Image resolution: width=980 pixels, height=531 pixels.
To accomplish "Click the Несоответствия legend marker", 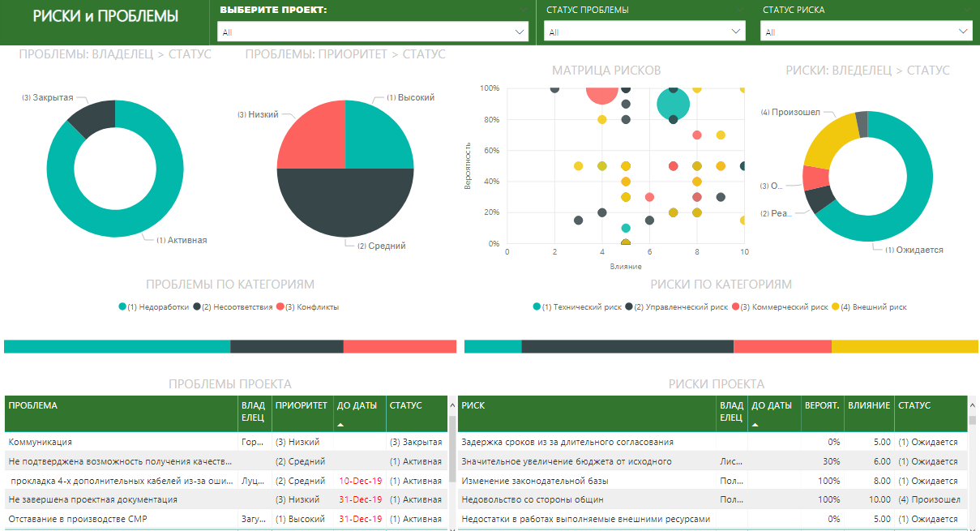I will (x=197, y=307).
